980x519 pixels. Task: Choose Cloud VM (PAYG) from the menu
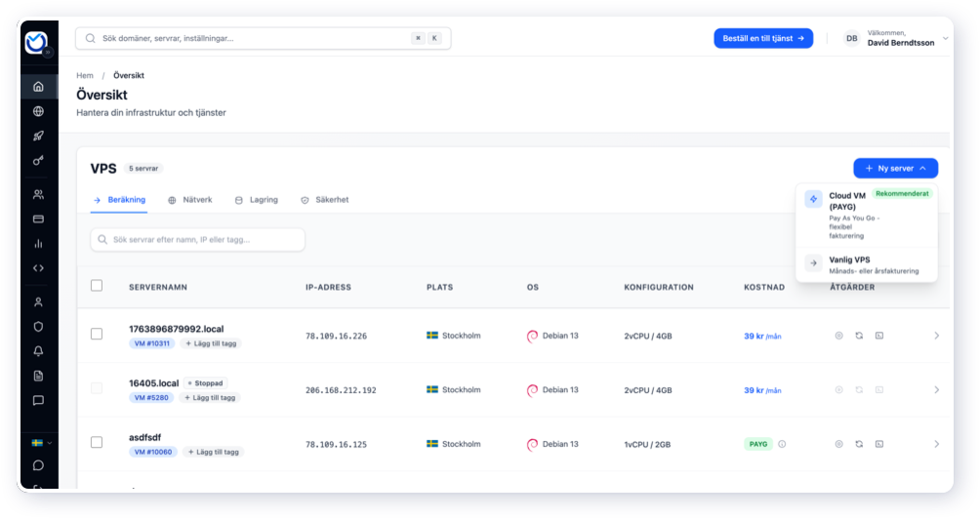coord(867,215)
